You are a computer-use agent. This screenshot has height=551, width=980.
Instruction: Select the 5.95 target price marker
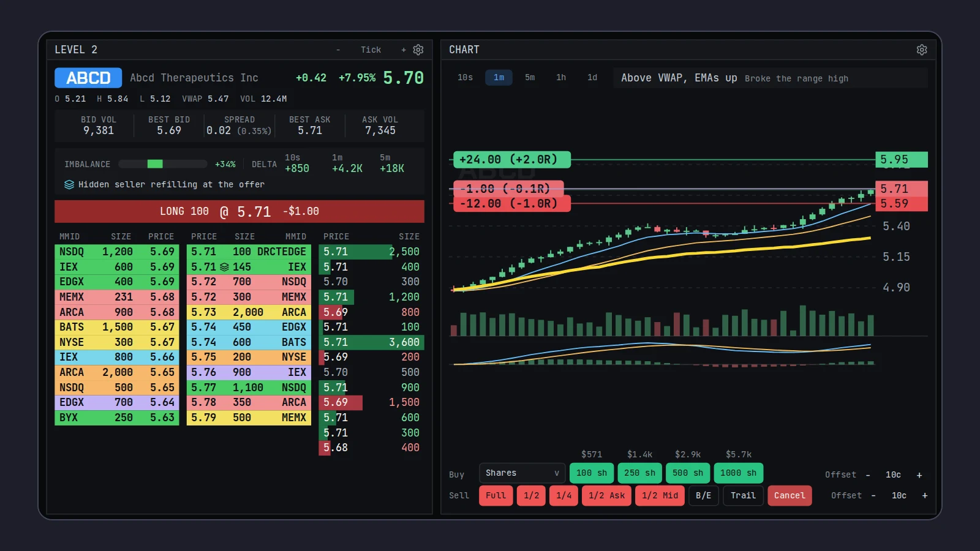[x=902, y=159]
